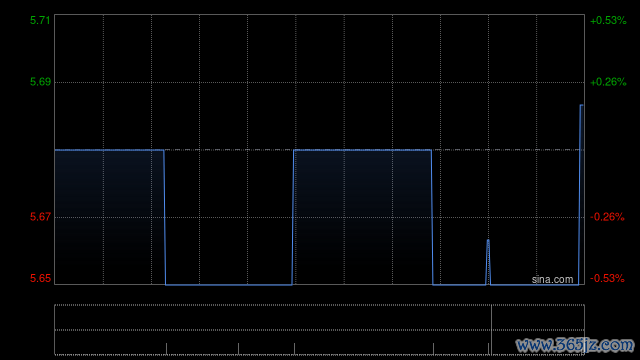Image resolution: width=640 pixels, height=360 pixels.
Task: Click the second price drop line to 5.65
Action: click(x=432, y=217)
